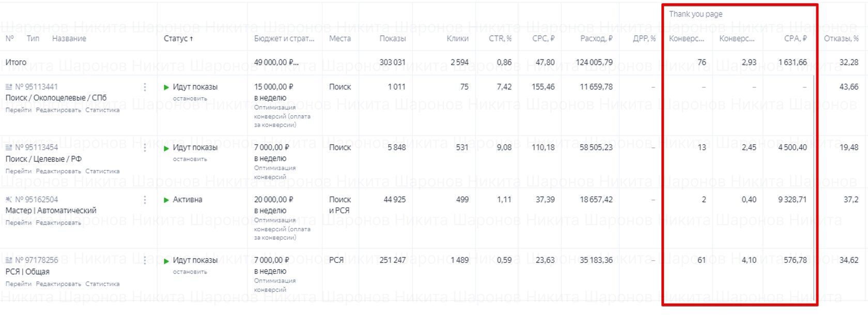This screenshot has height=315, width=868.
Task: Stop impressions for Поиск / Околоцелевые / СПб
Action: point(190,98)
